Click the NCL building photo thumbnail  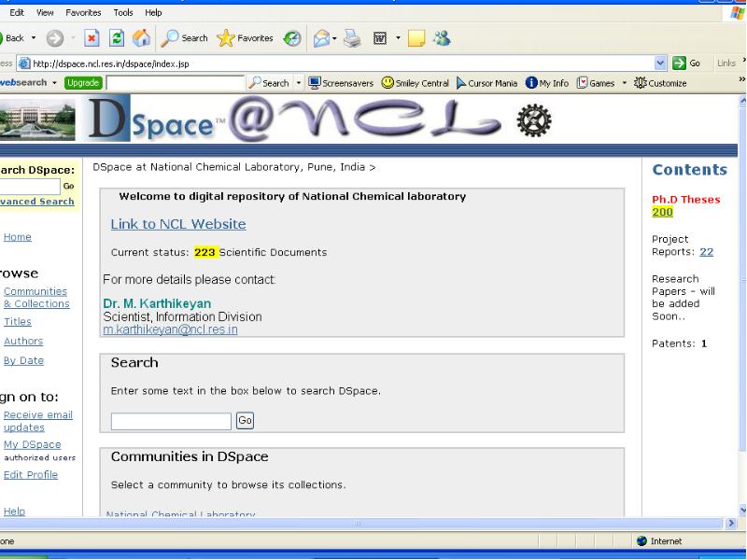coord(37,119)
